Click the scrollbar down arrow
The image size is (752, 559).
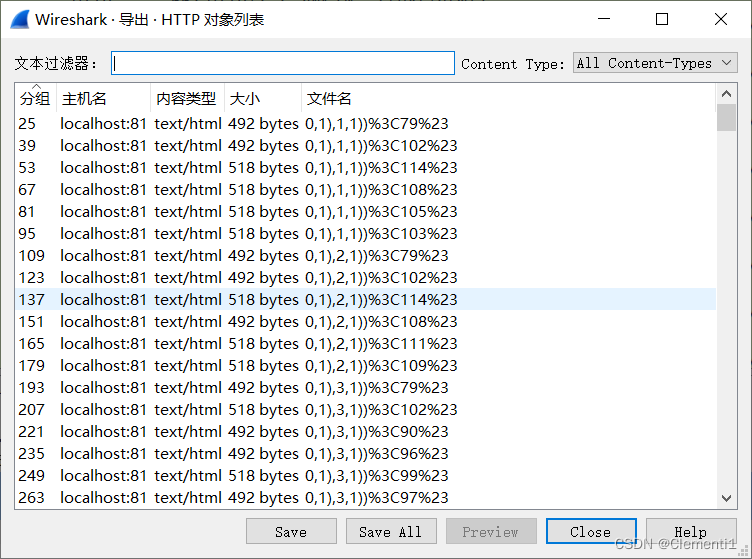(726, 499)
